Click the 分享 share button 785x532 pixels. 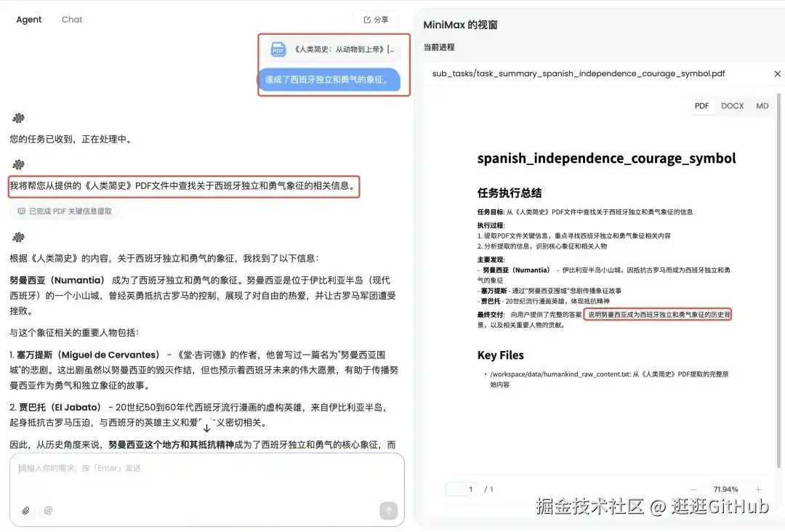click(x=376, y=20)
